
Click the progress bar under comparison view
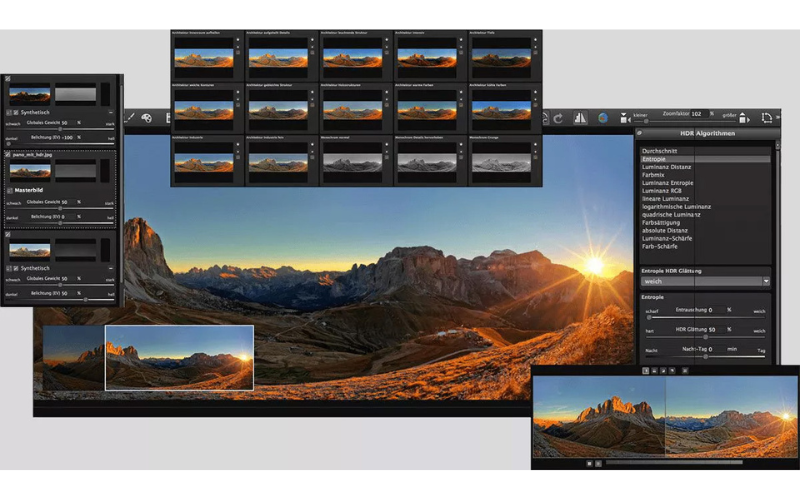point(674,463)
